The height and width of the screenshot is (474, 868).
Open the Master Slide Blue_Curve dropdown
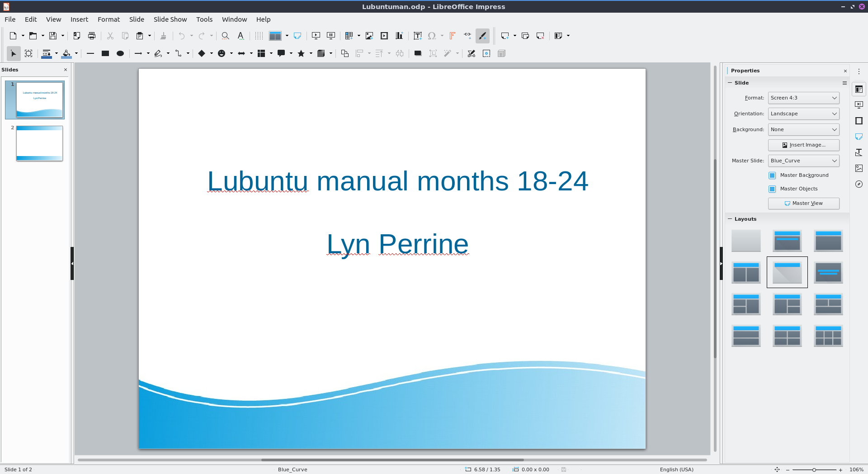803,161
